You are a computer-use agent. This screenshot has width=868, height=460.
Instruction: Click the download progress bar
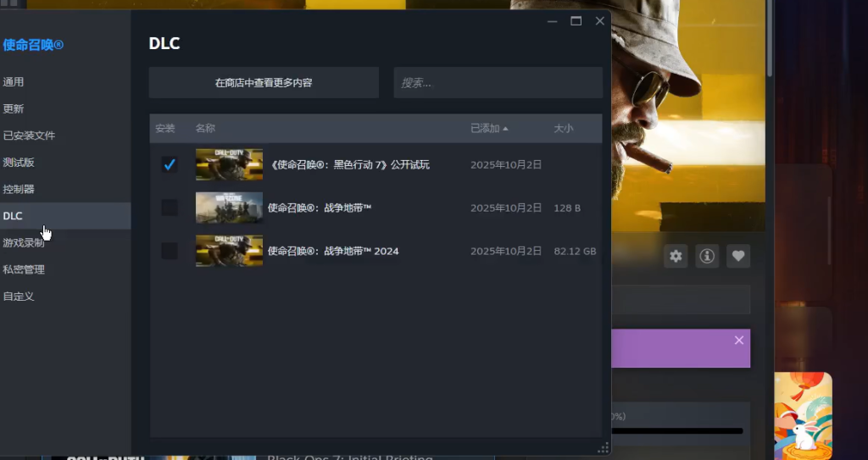pyautogui.click(x=676, y=430)
